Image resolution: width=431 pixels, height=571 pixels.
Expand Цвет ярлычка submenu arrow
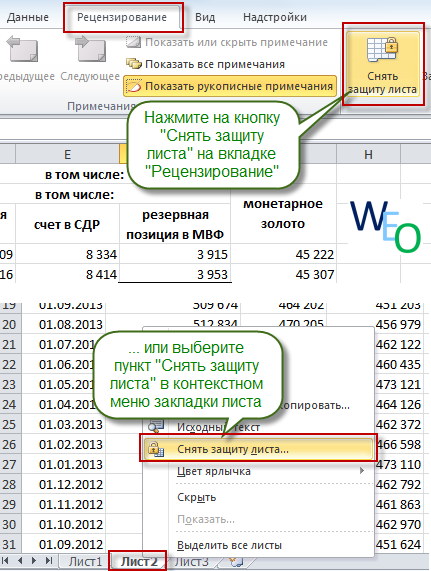(x=362, y=470)
